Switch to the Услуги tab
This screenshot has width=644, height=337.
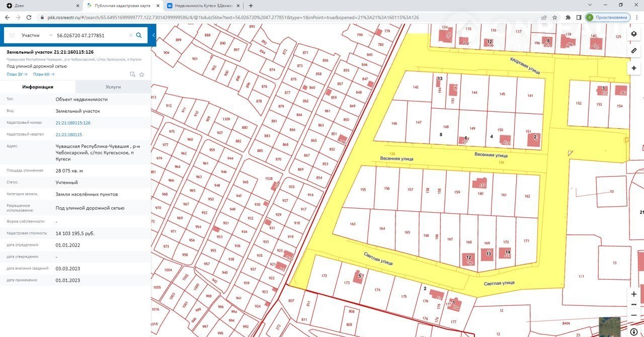tap(113, 87)
